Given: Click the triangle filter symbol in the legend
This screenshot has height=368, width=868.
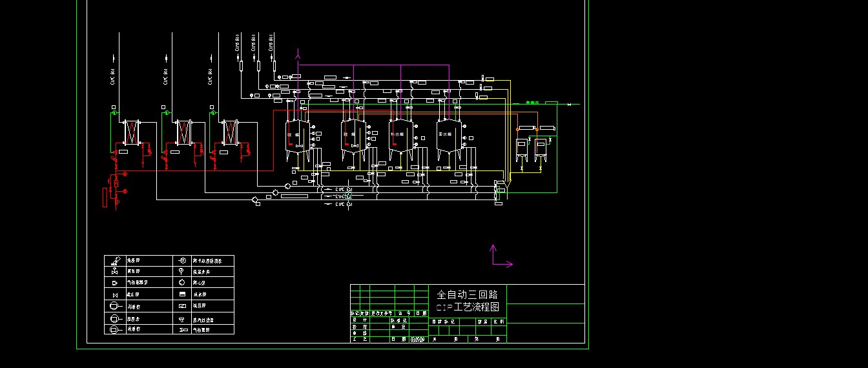Looking at the screenshot, I should (x=182, y=319).
